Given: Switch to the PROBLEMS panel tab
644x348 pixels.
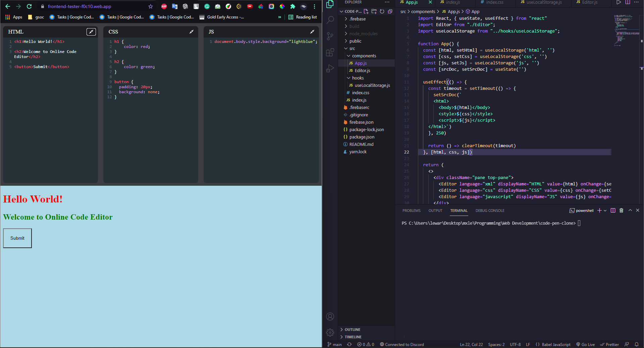Looking at the screenshot, I should 411,211.
